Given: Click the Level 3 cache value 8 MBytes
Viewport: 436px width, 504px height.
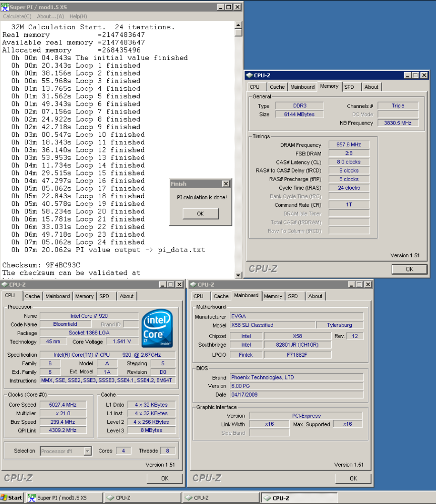Looking at the screenshot, I should click(x=152, y=430).
